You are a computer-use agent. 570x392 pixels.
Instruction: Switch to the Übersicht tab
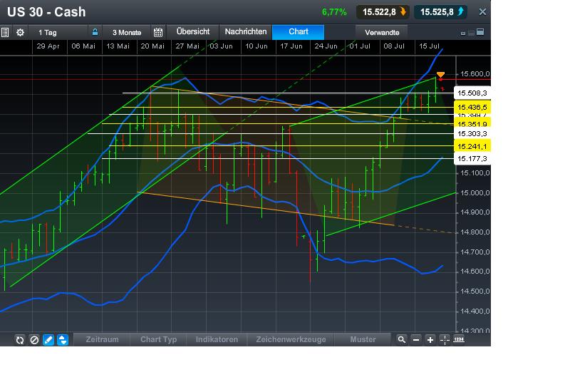click(193, 31)
